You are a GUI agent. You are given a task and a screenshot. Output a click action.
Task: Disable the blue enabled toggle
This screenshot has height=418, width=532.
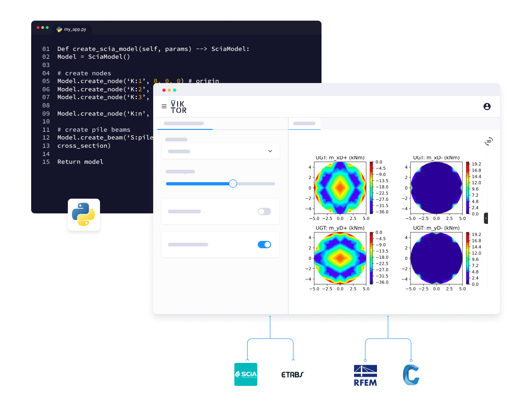[x=264, y=245]
